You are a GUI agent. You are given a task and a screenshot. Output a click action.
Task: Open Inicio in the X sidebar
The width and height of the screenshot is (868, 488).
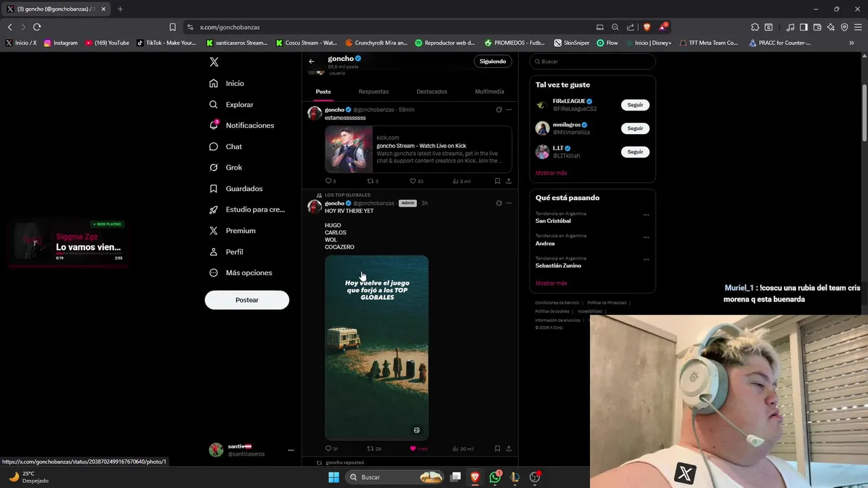click(227, 83)
